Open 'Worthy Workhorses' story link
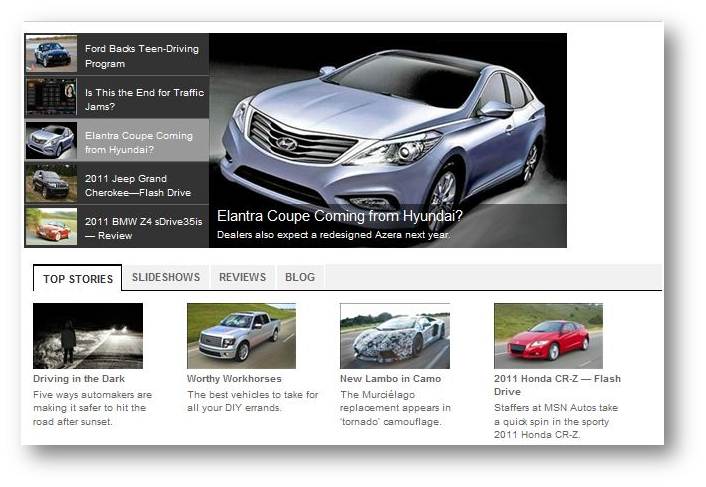The image size is (706, 487). click(234, 379)
